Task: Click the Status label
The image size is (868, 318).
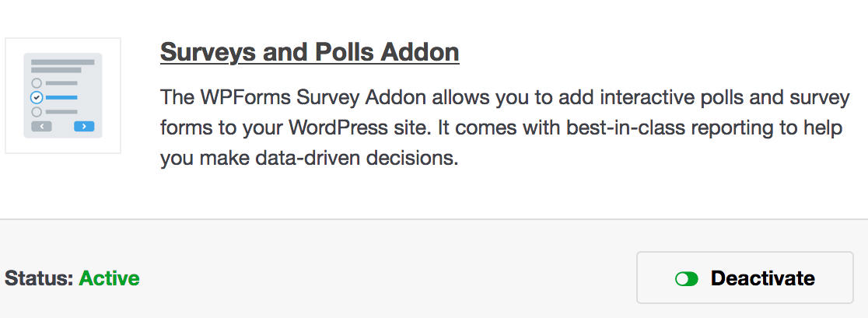Action: [40, 278]
